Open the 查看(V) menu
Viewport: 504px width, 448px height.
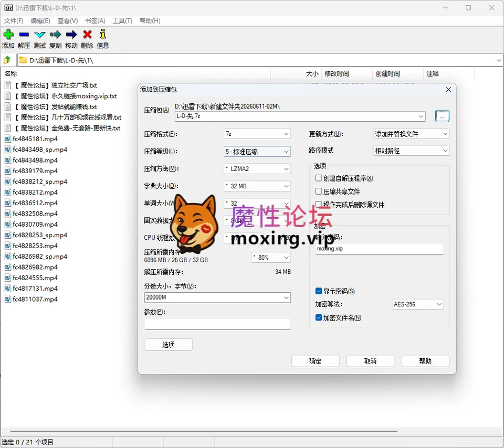coord(68,21)
